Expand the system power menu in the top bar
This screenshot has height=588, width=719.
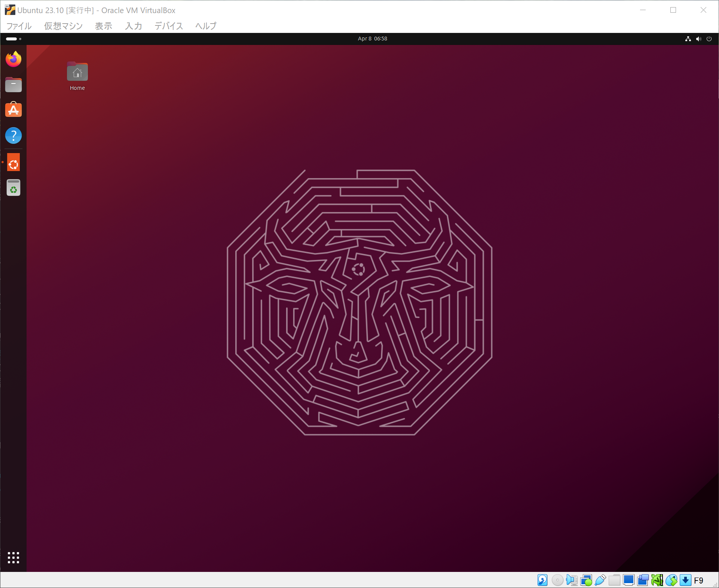point(709,39)
